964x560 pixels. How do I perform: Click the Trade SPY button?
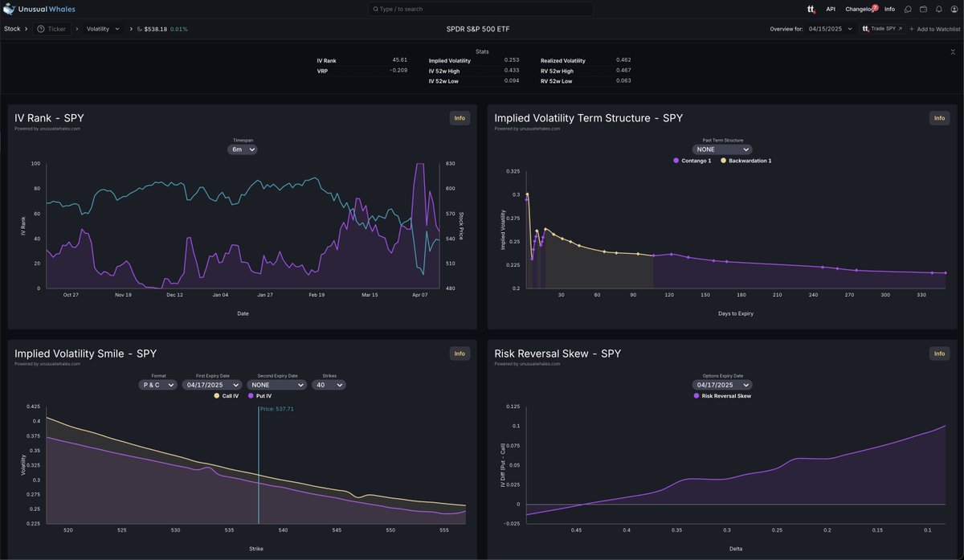point(882,29)
